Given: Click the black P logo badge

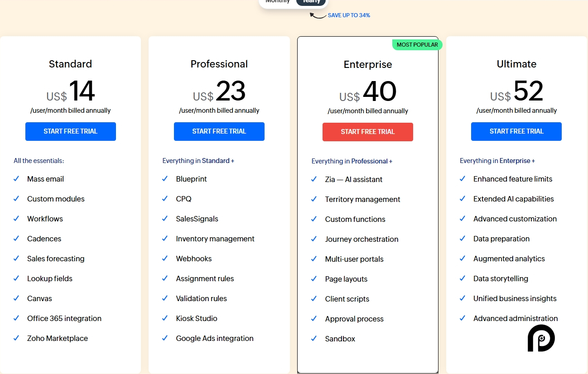Looking at the screenshot, I should [x=541, y=338].
